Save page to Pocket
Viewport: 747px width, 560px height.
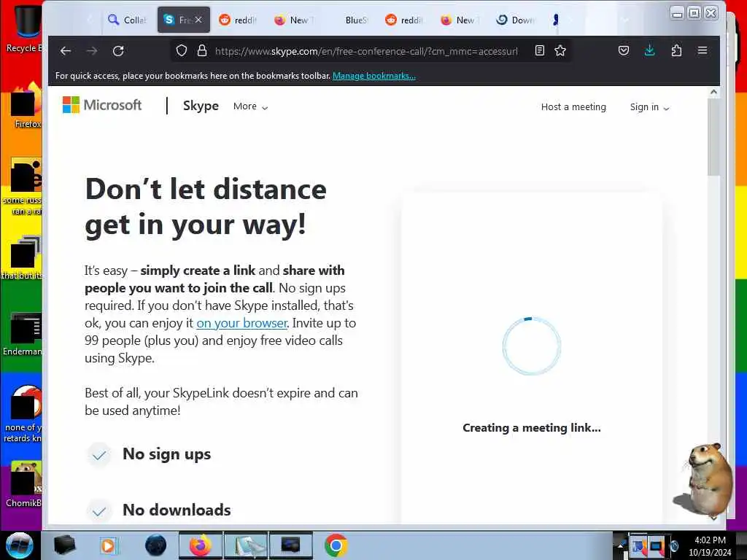click(x=624, y=50)
